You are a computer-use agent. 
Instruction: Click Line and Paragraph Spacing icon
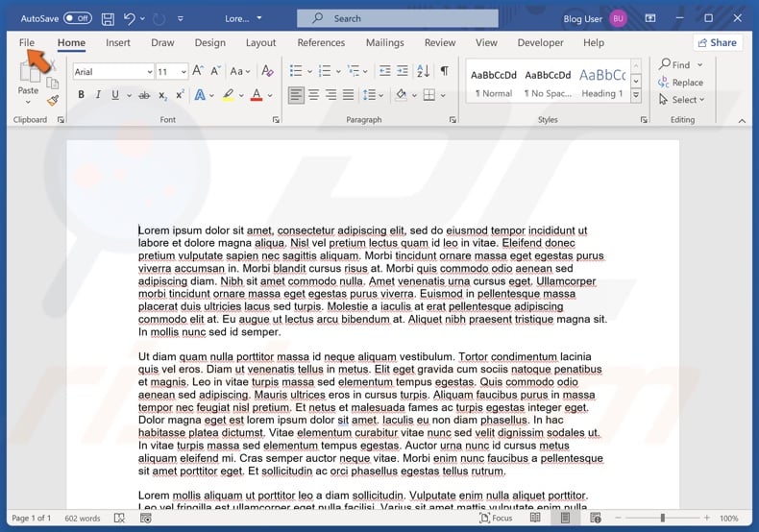369,95
